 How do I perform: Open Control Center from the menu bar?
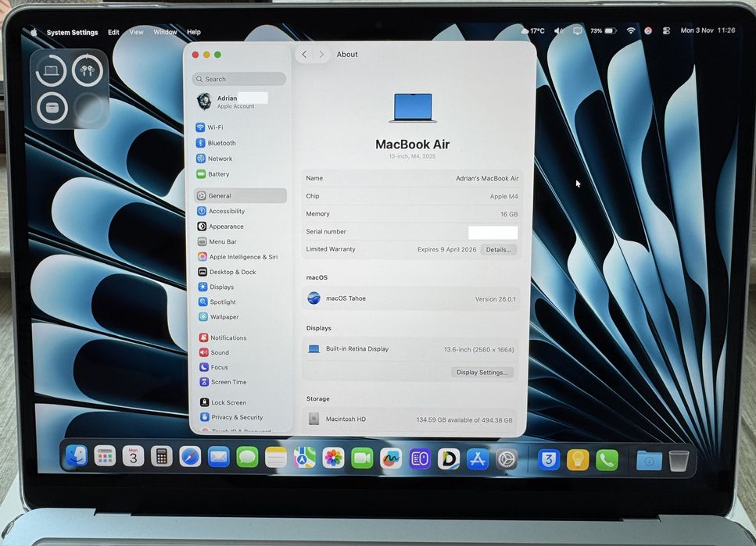666,30
